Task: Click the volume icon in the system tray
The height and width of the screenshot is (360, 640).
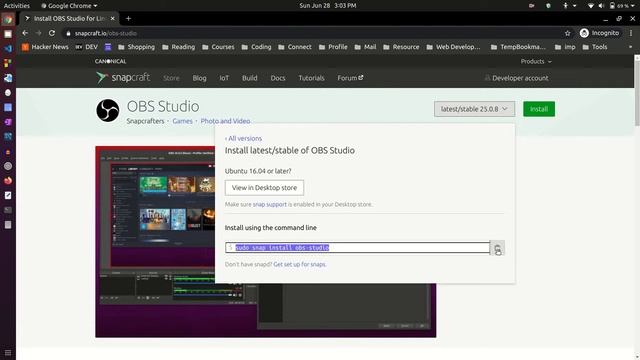Action: tap(601, 6)
